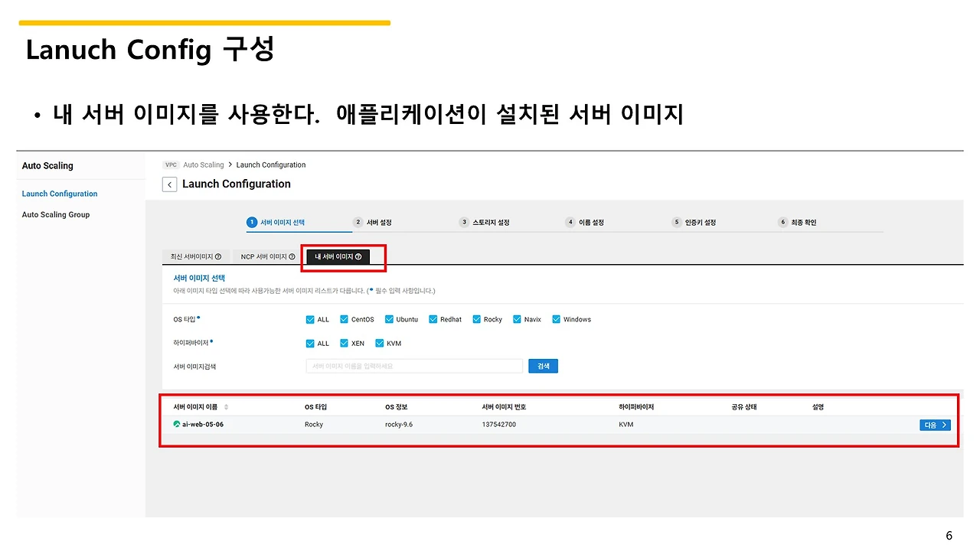Click the 서버 이미지 이름 search field
The width and height of the screenshot is (980, 551).
point(414,366)
